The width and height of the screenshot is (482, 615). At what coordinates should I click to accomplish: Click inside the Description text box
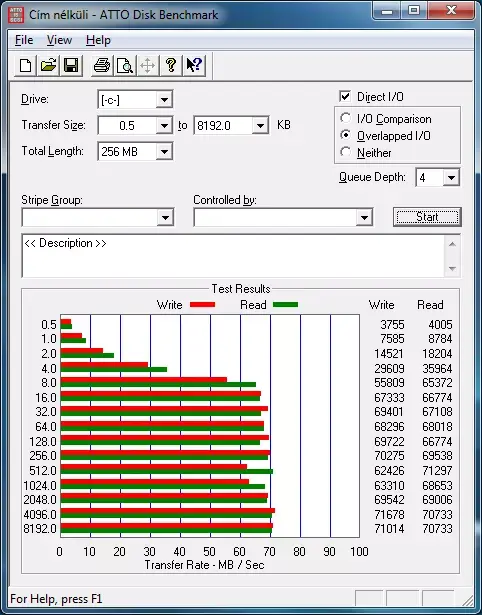(233, 256)
